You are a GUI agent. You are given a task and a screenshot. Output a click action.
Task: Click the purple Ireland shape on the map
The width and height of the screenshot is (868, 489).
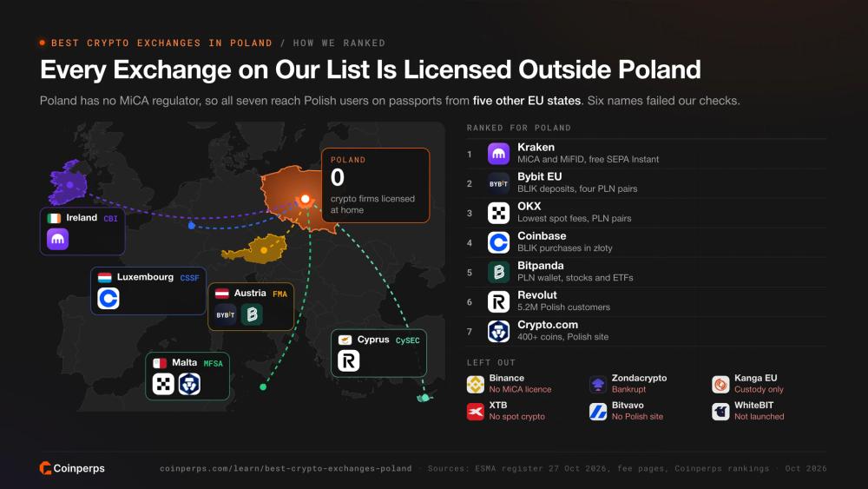point(68,182)
